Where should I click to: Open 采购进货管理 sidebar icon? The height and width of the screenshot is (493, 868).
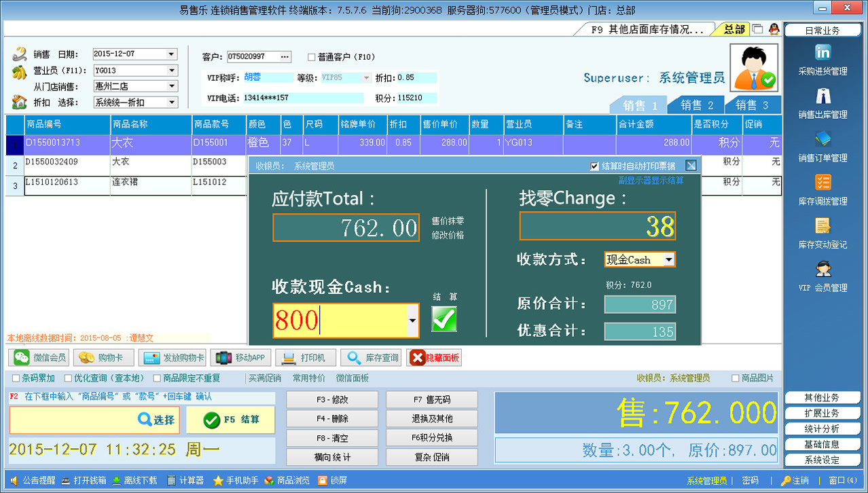coord(822,53)
